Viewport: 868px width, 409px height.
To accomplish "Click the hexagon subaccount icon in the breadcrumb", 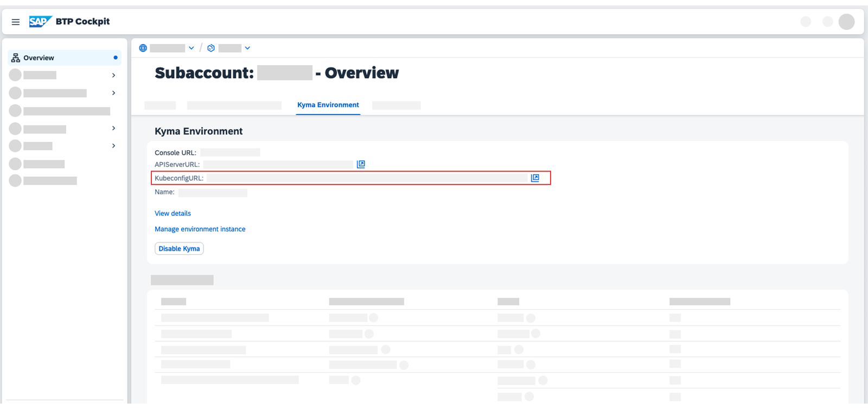I will (211, 48).
